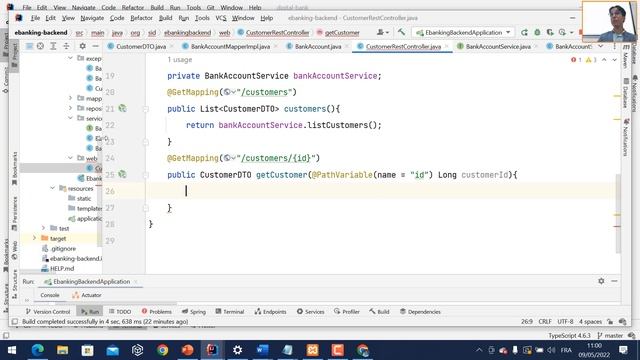Screen dimensions: 640x360
Task: Click the gutter Spring icon on line 25
Action: [x=122, y=174]
